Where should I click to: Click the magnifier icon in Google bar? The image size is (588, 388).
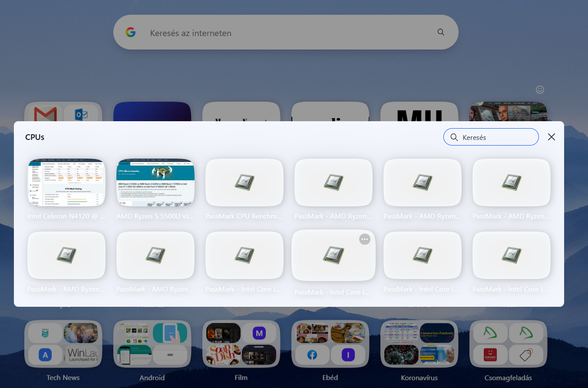441,32
